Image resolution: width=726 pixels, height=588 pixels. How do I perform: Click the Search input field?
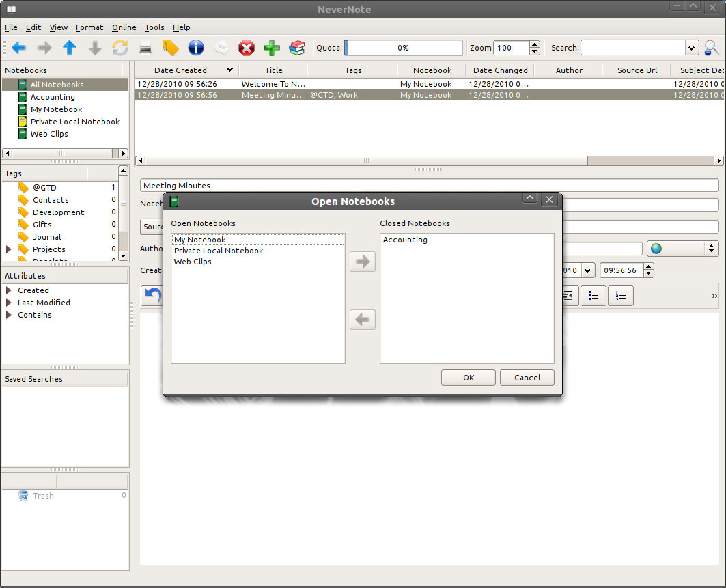[x=633, y=48]
